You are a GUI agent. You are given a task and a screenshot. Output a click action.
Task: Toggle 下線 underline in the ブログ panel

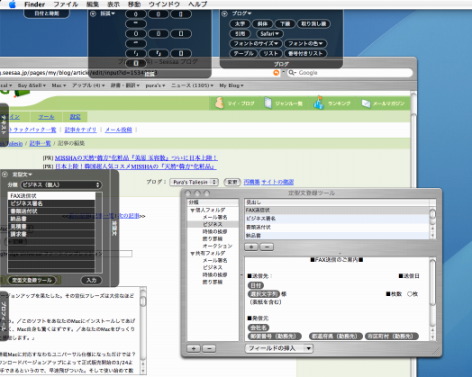point(285,24)
